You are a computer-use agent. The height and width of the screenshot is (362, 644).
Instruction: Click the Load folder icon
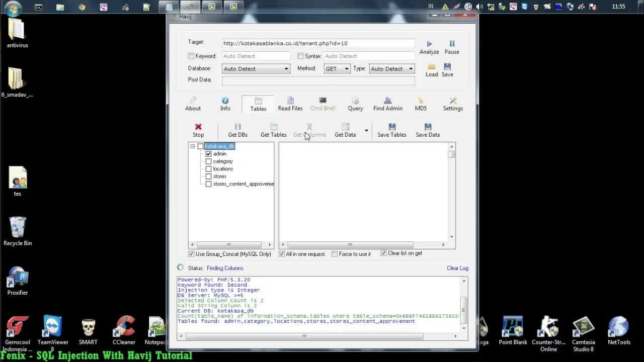(x=432, y=66)
